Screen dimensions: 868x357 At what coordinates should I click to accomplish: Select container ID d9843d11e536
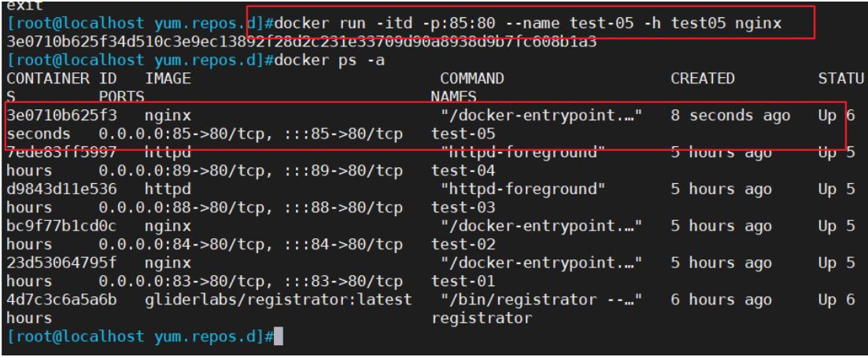point(61,189)
